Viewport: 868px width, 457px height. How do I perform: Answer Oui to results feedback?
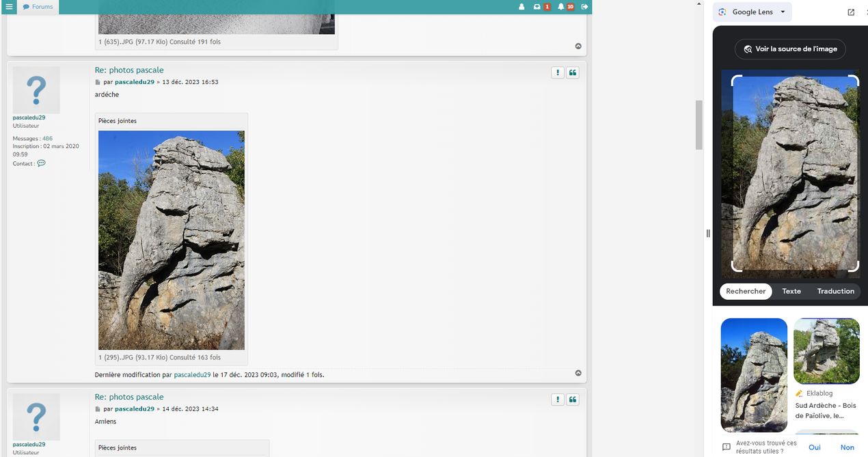[x=815, y=447]
